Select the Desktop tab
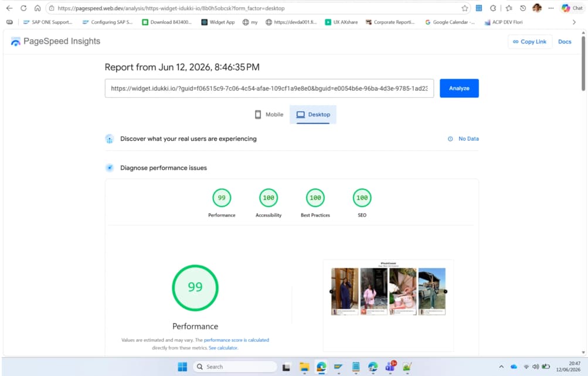The height and width of the screenshot is (376, 588). [x=313, y=114]
